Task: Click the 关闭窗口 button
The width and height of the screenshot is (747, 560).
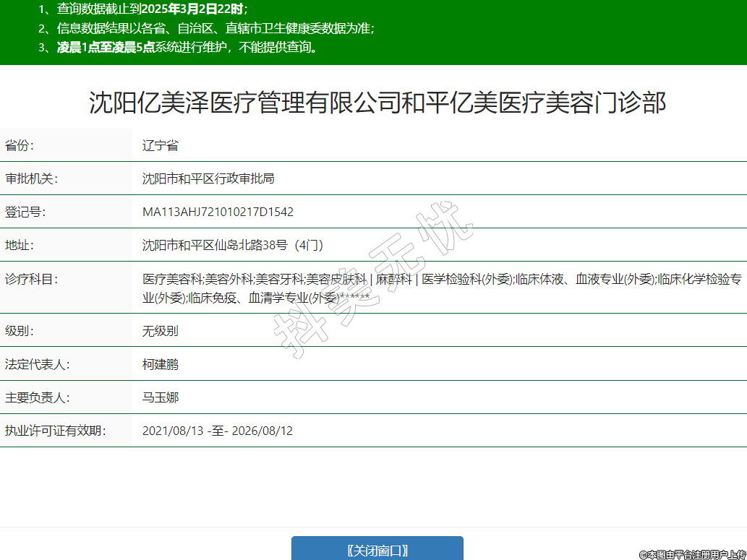Action: [x=377, y=550]
